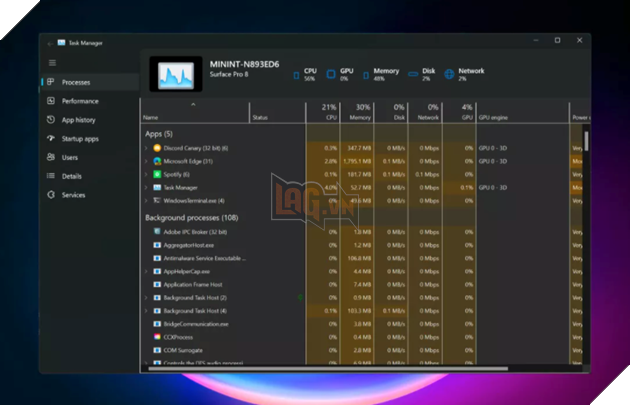Click the horizontal scrollbar at bottom

(x=328, y=368)
